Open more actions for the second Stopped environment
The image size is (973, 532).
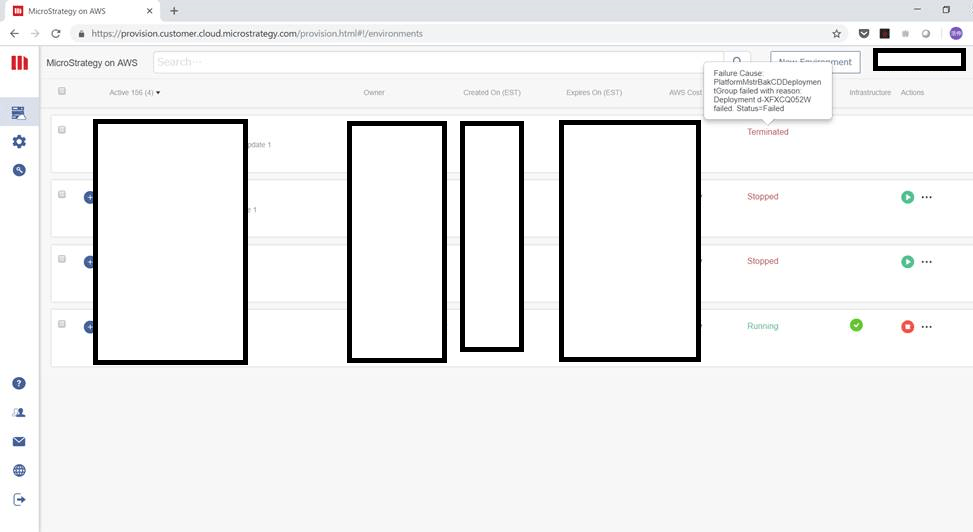(x=926, y=262)
